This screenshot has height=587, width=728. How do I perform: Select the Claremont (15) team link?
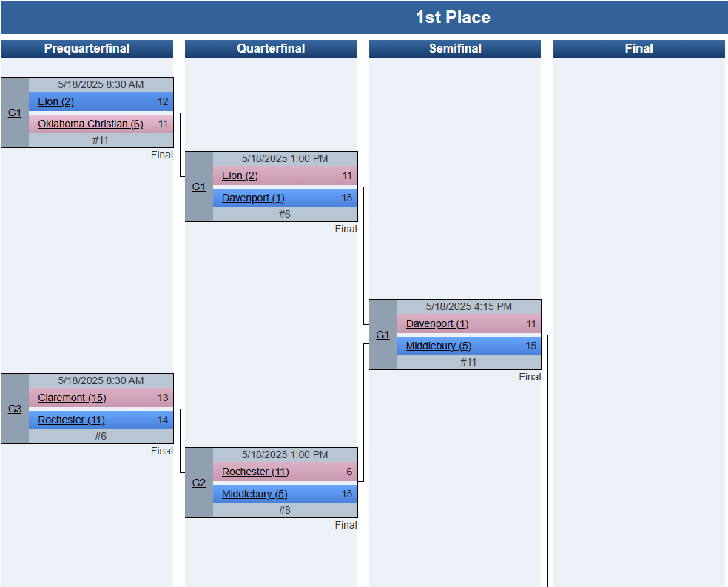click(x=72, y=398)
